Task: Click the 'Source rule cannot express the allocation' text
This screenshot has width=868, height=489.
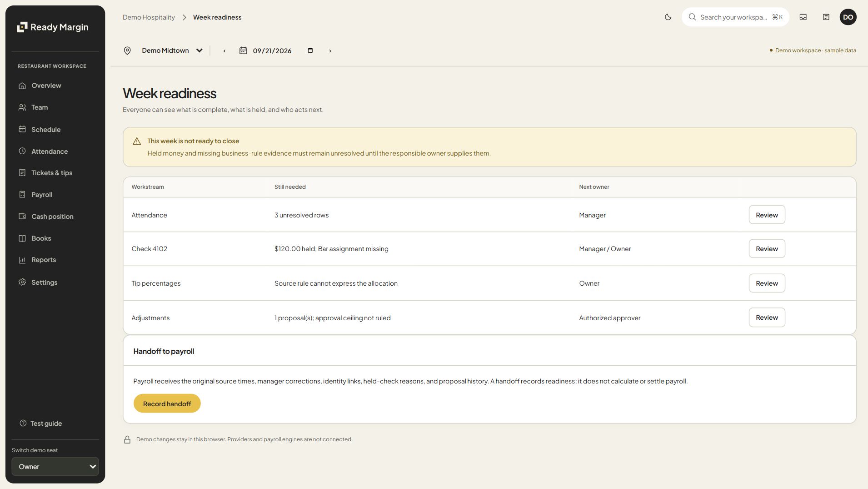Action: (x=336, y=283)
